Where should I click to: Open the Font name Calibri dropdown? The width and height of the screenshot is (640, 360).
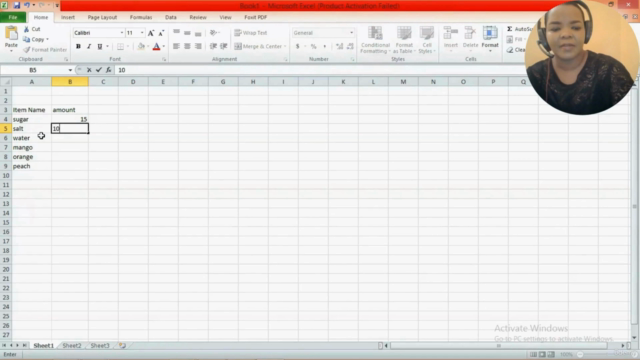click(122, 33)
